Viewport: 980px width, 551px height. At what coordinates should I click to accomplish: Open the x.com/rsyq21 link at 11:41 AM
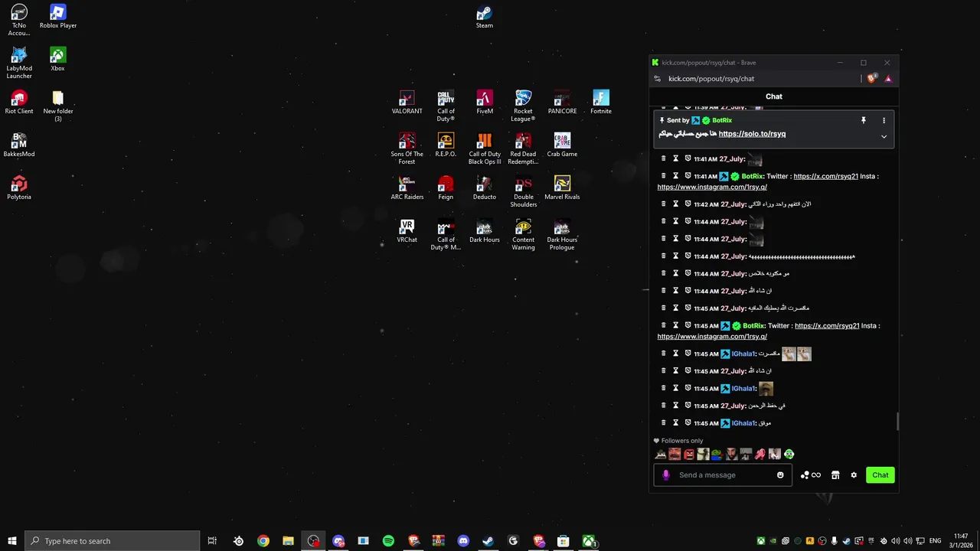point(825,176)
